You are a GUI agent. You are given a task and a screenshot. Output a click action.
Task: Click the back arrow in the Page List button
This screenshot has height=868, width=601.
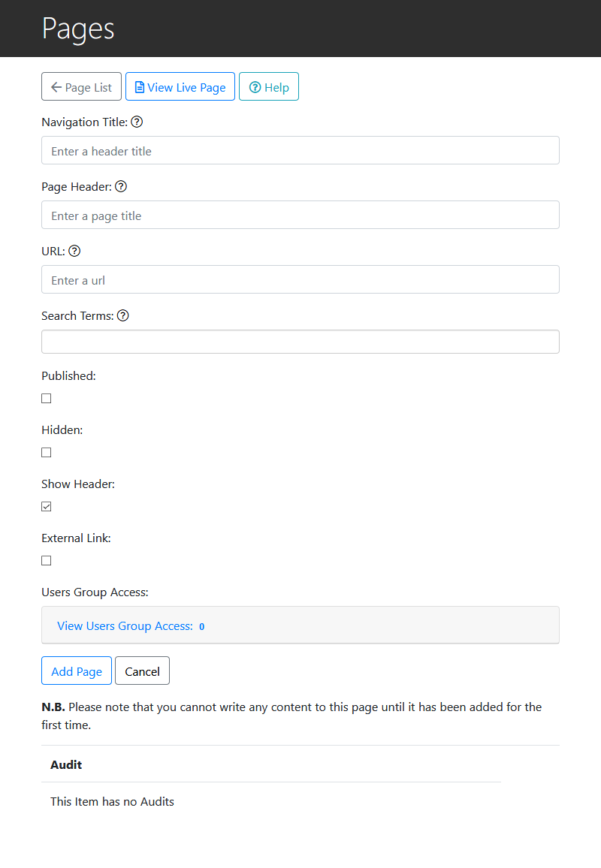[56, 86]
